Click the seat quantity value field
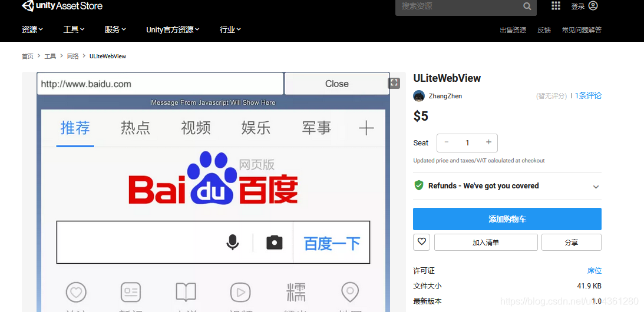Image resolution: width=644 pixels, height=312 pixels. (467, 142)
